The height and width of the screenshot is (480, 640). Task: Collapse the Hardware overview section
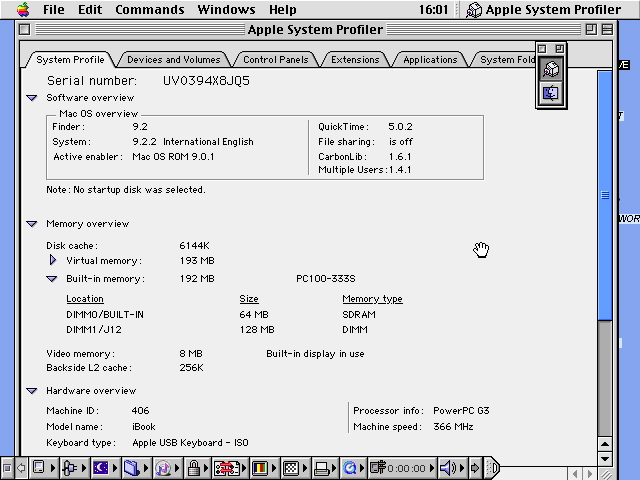32,391
